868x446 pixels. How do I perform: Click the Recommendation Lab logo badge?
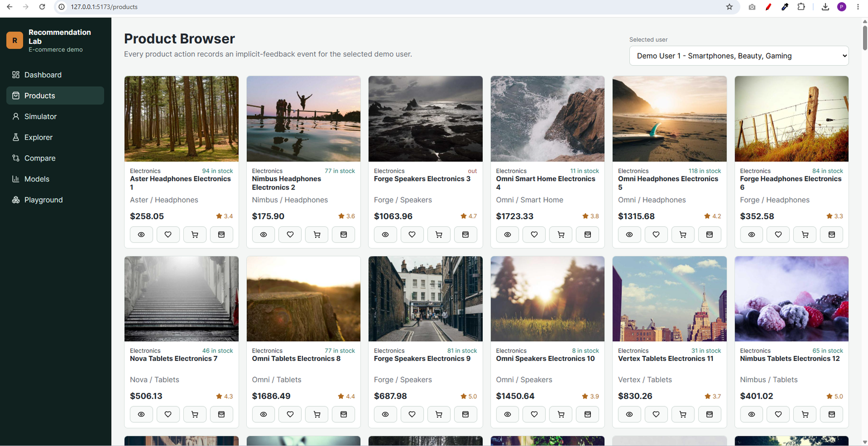tap(15, 41)
